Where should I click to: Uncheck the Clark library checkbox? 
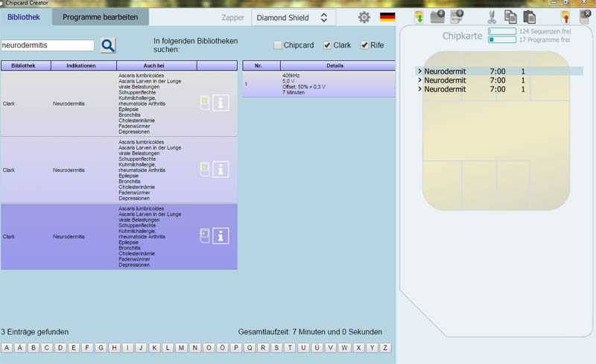[327, 45]
